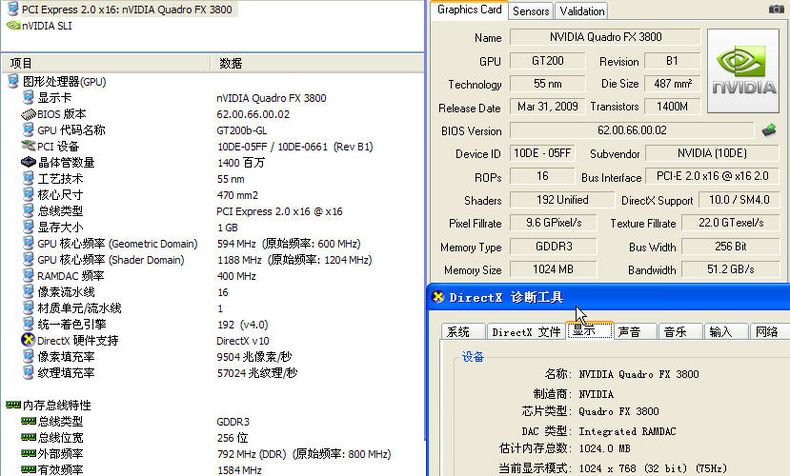Click the BIOS Version field in GPU-Z
The width and height of the screenshot is (790, 476).
tap(632, 130)
